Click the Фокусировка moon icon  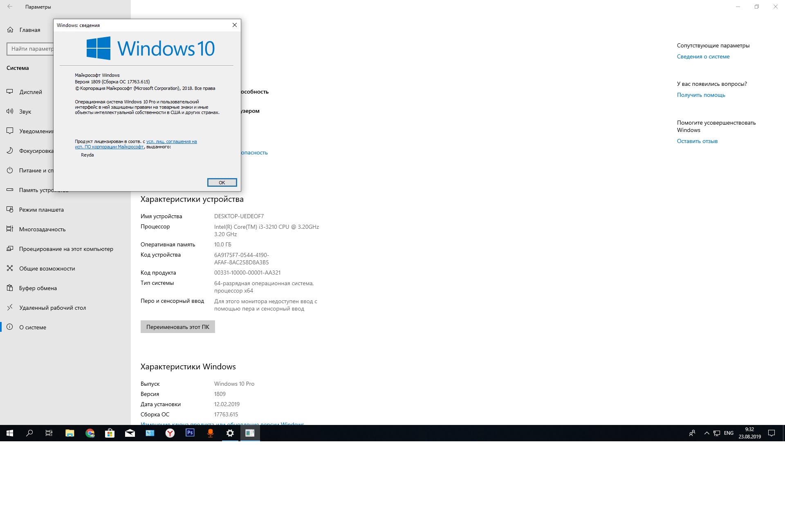click(10, 151)
